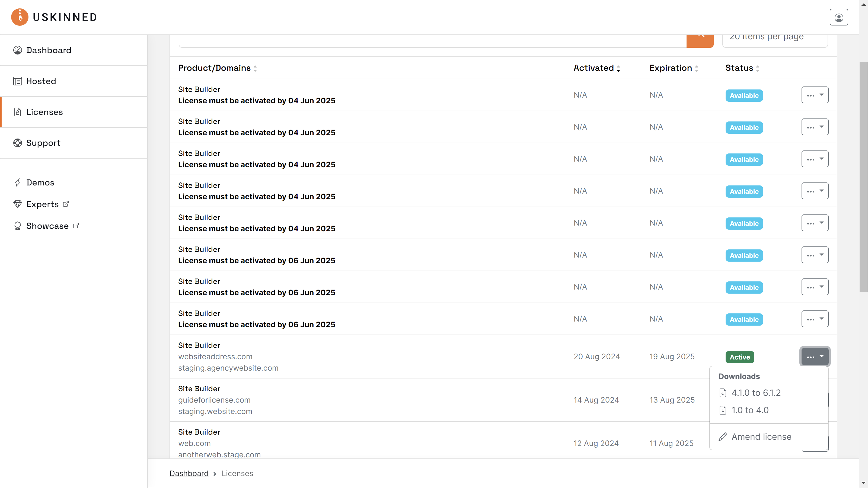Go to the Hosted section
The height and width of the screenshot is (488, 868).
tap(41, 81)
